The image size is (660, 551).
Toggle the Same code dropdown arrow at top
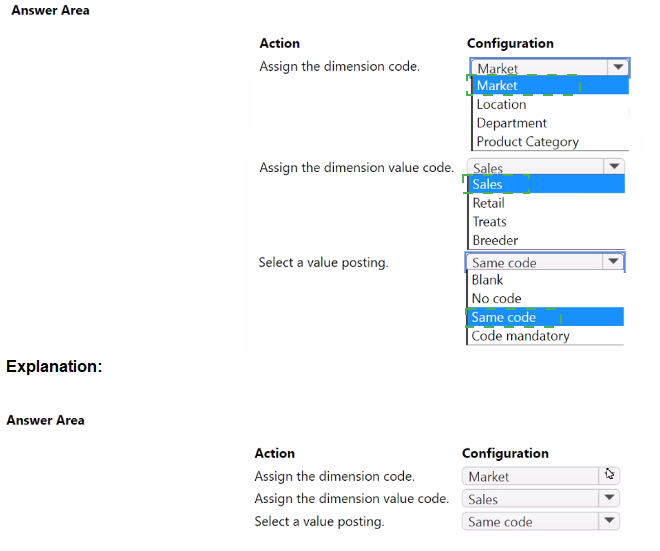pyautogui.click(x=614, y=262)
